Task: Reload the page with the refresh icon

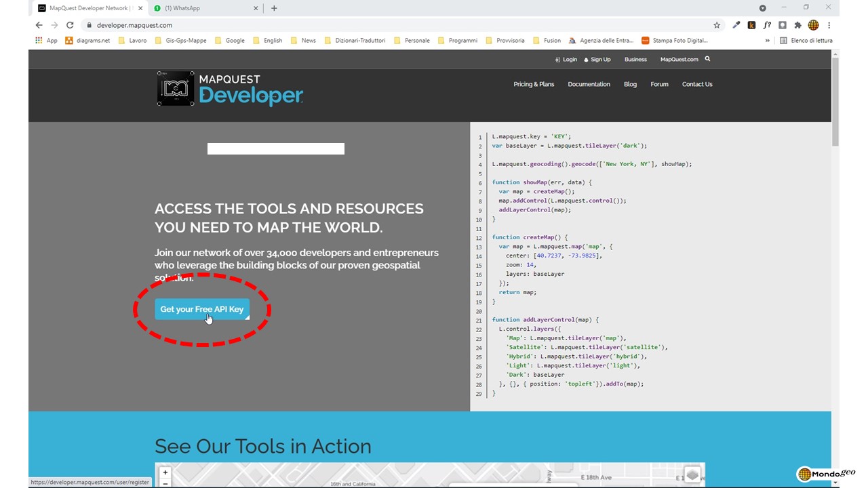Action: coord(70,25)
